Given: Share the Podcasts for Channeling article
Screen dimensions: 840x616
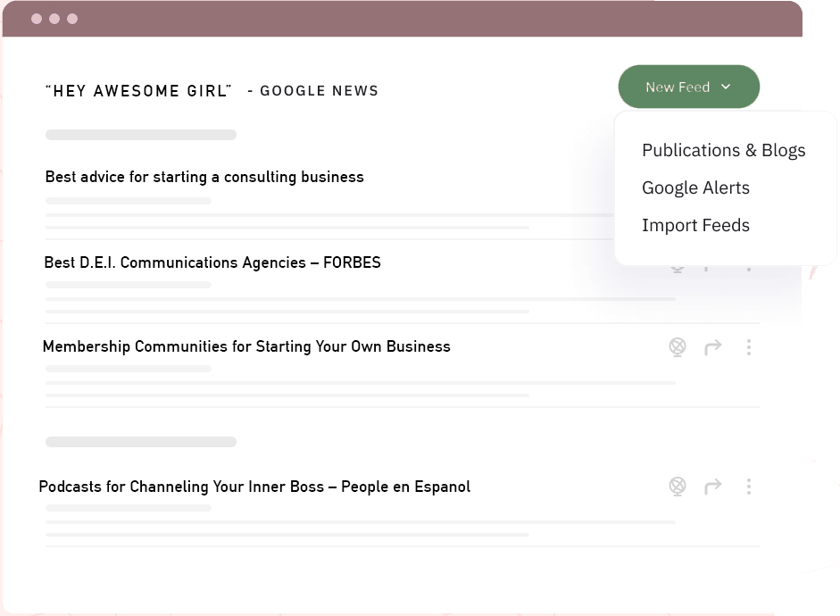Looking at the screenshot, I should pos(712,487).
